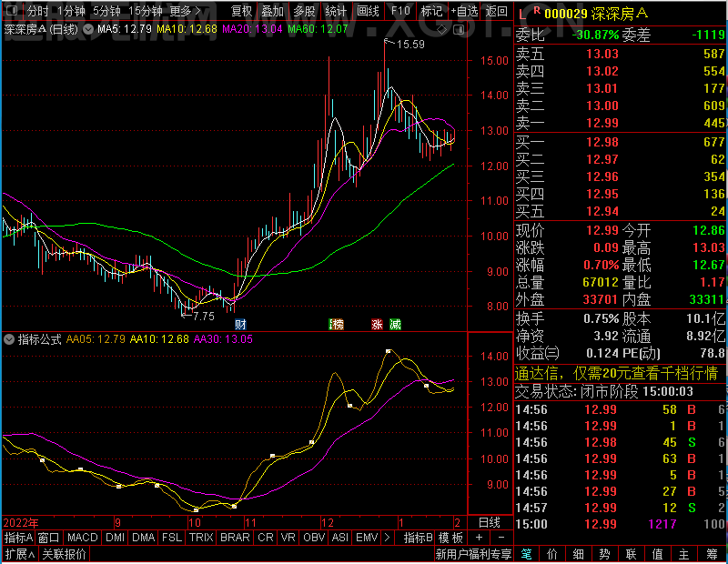728x564 pixels.
Task: Switch to the 1分钟 period
Action: pos(71,10)
